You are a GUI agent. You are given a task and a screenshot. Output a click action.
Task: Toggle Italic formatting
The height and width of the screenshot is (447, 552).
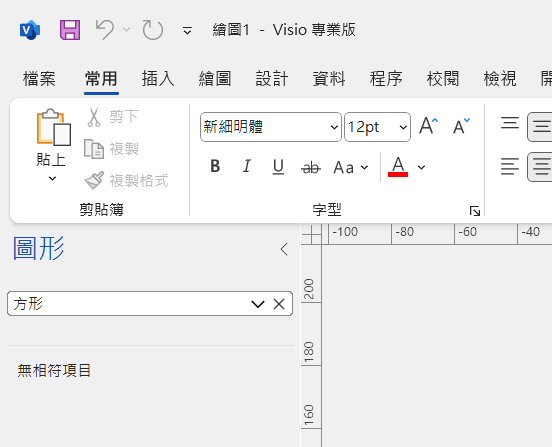pos(247,166)
